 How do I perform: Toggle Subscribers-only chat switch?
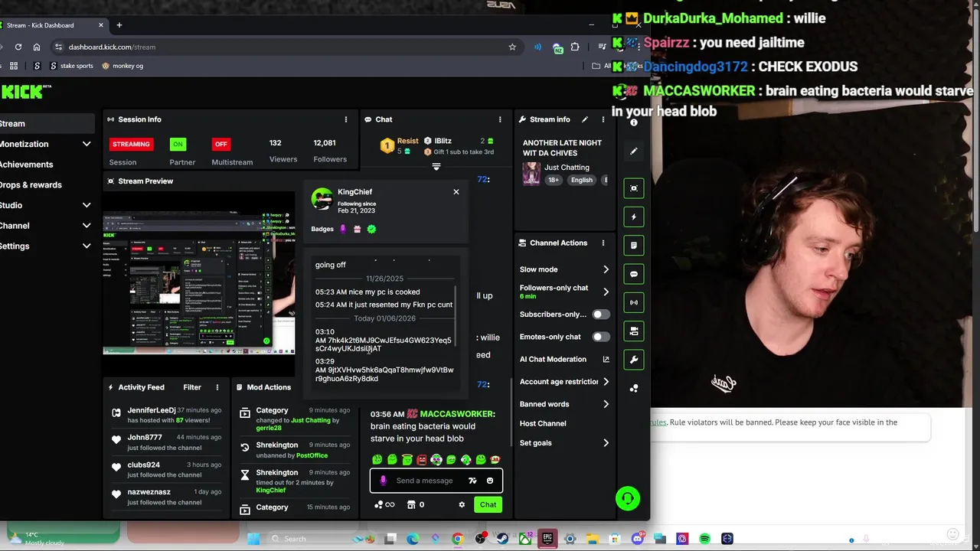tap(601, 315)
